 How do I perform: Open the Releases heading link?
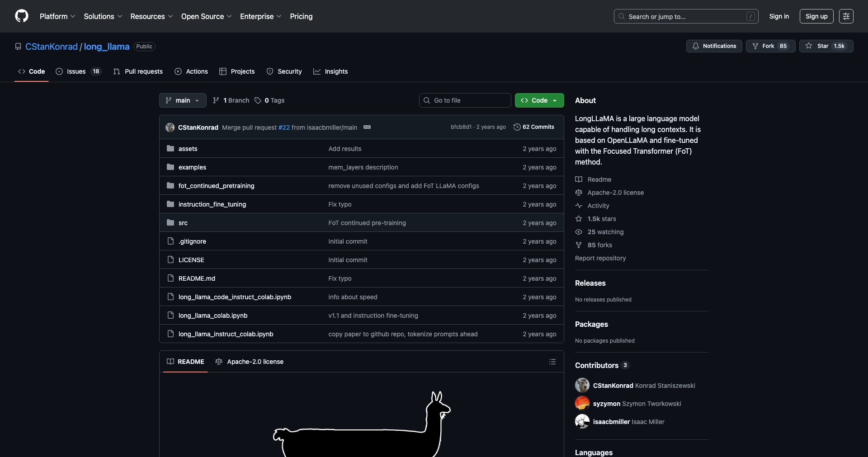pyautogui.click(x=590, y=283)
